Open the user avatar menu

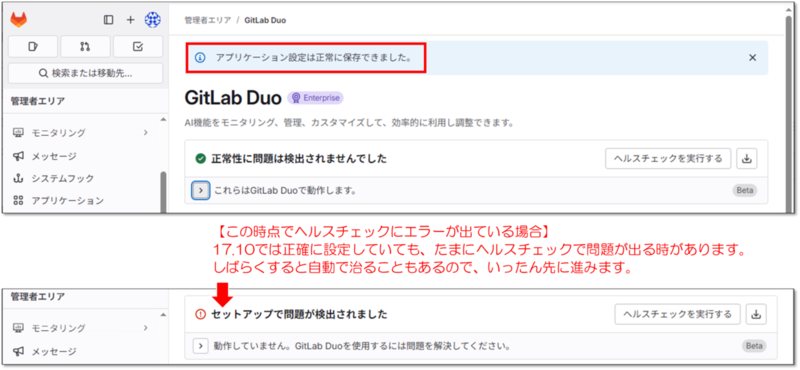[x=153, y=20]
